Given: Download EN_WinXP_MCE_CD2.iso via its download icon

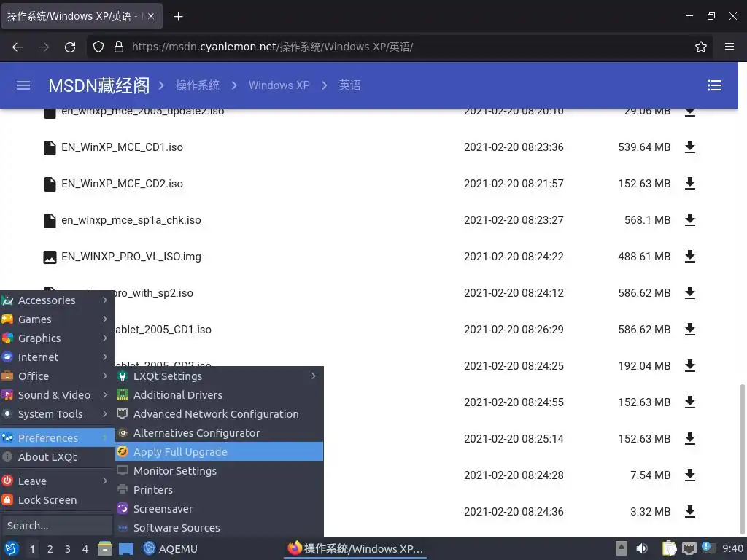Looking at the screenshot, I should tap(690, 183).
